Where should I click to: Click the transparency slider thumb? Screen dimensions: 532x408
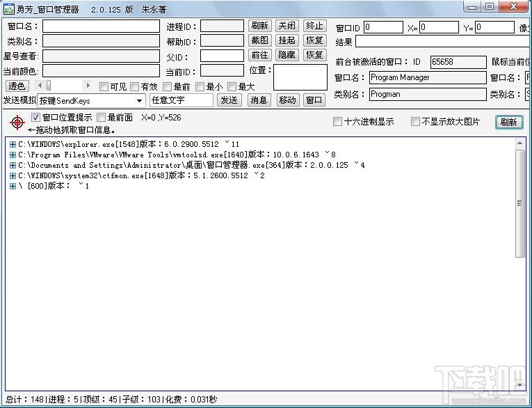[x=49, y=85]
